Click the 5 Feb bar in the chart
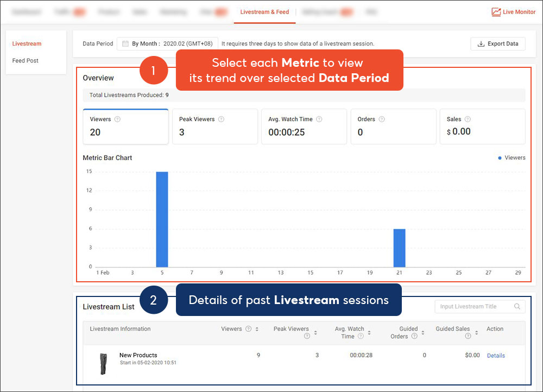 [162, 219]
